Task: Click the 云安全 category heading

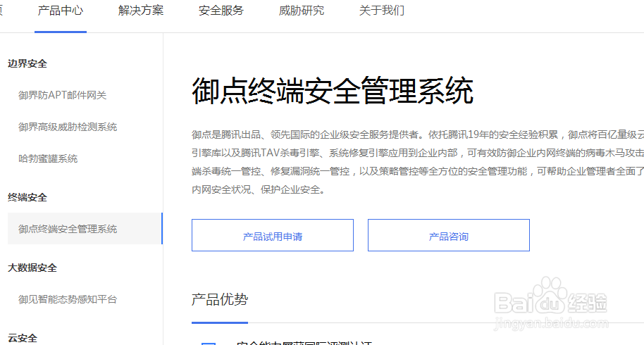Action: pos(23,339)
